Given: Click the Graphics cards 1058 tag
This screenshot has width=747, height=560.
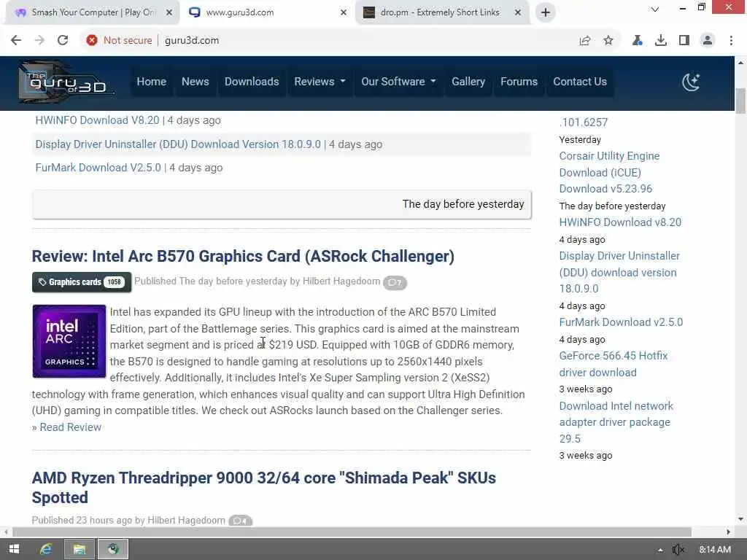Looking at the screenshot, I should [82, 282].
